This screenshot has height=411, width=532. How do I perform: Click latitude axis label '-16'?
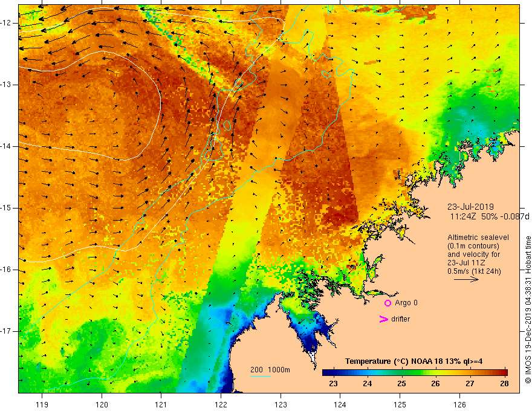(x=6, y=270)
